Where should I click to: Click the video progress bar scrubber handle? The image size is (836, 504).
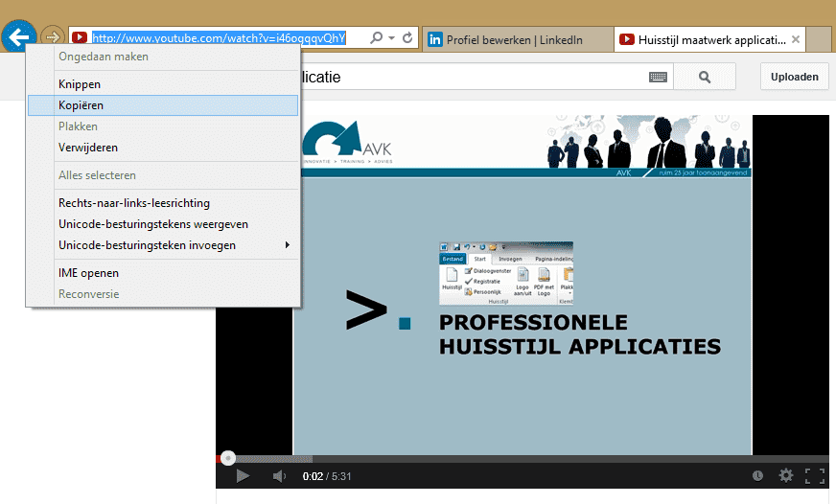[228, 458]
